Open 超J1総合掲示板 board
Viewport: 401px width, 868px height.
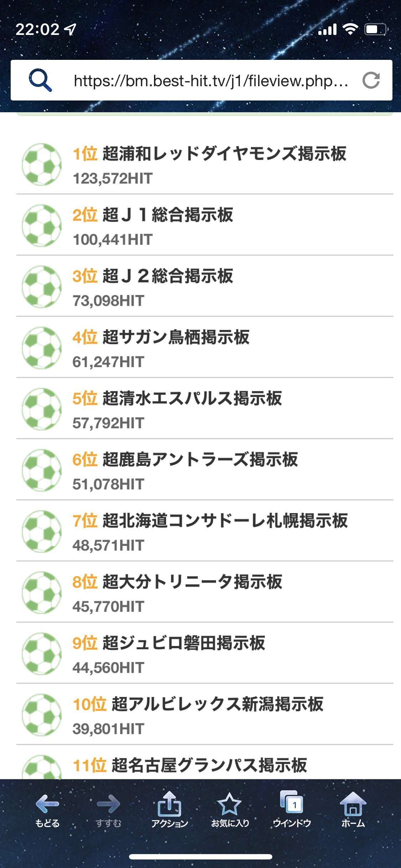(168, 215)
